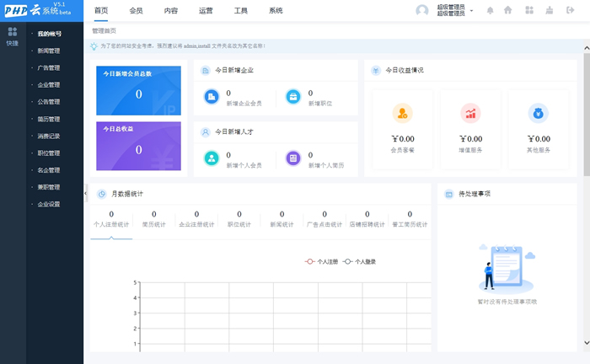Select the 广告点击统计 statistics tab
The width and height of the screenshot is (590, 364).
(x=324, y=220)
